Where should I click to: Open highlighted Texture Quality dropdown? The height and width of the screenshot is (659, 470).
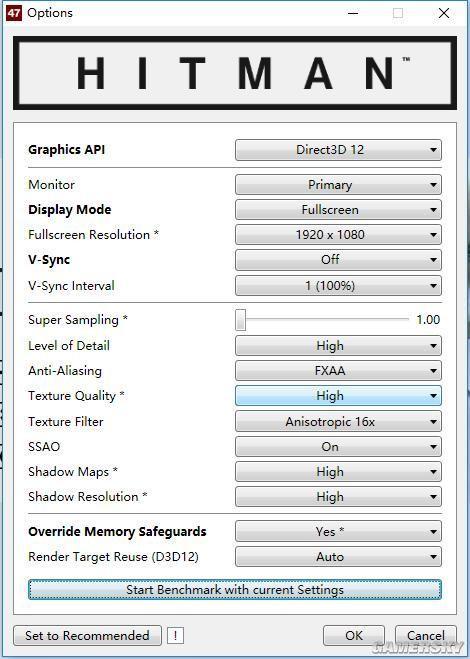point(338,396)
